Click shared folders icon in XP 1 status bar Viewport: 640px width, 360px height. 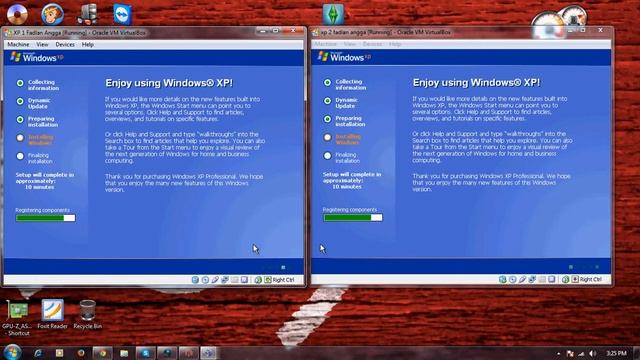(235, 280)
